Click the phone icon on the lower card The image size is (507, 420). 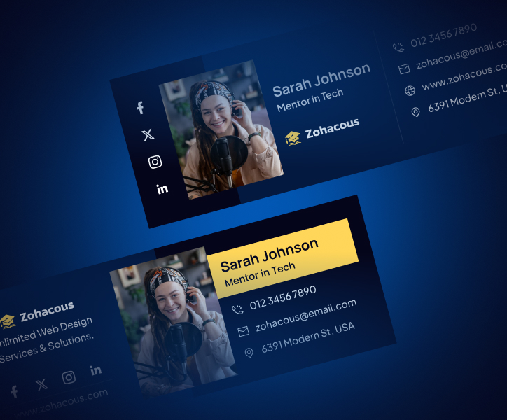click(x=237, y=309)
